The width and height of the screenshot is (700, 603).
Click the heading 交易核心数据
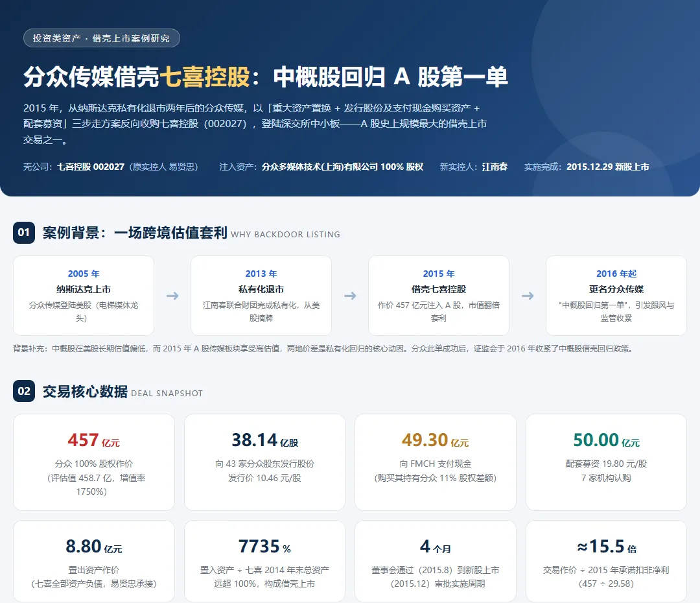pyautogui.click(x=86, y=391)
